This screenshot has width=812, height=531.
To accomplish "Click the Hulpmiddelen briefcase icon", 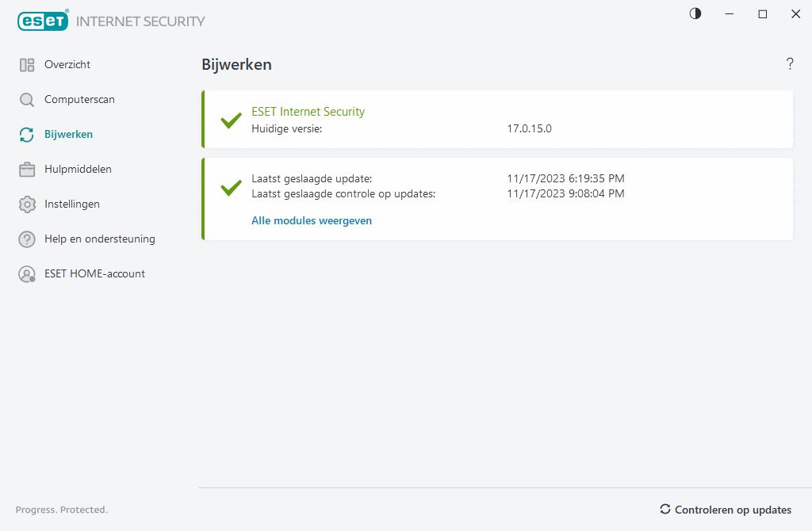I will click(x=27, y=170).
